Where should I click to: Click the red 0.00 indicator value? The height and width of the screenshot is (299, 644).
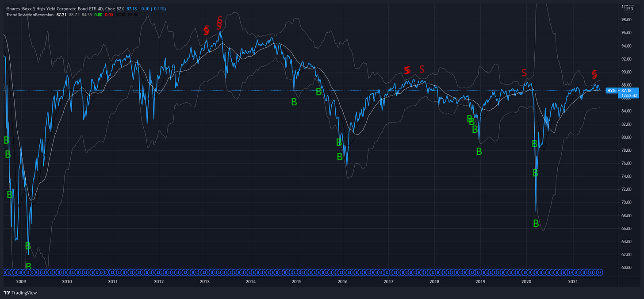click(x=110, y=15)
